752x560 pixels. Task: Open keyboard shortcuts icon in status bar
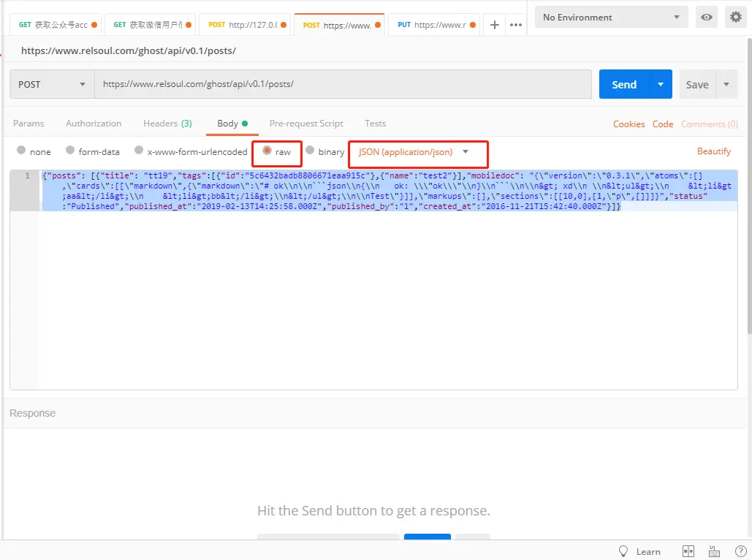[714, 551]
